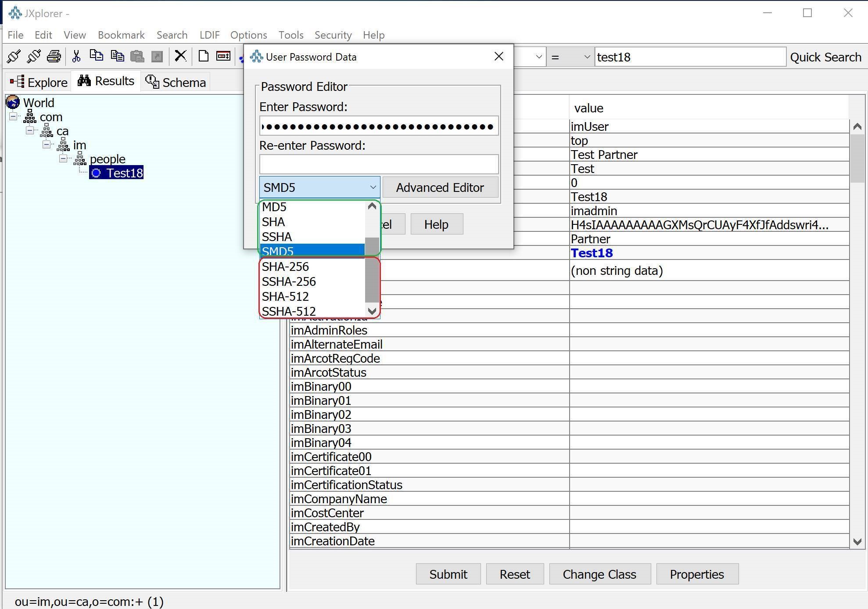This screenshot has height=609, width=868.
Task: Click the Disconnect plug icon
Action: click(34, 56)
